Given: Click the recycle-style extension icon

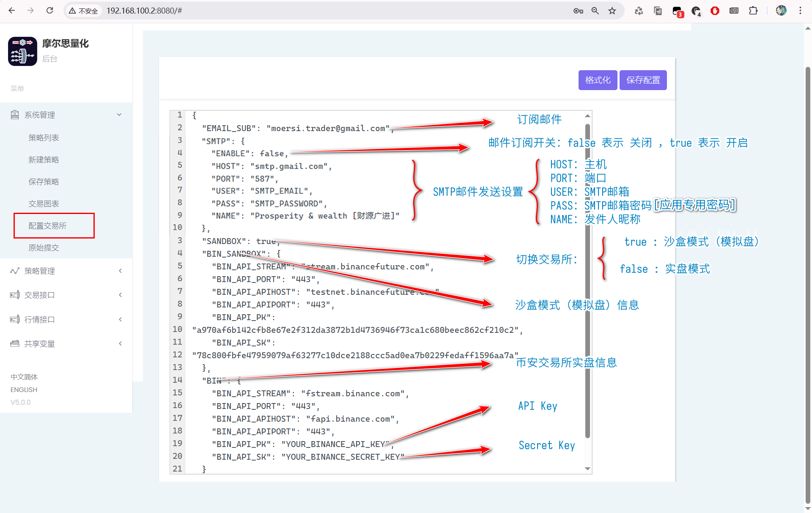Looking at the screenshot, I should click(639, 11).
